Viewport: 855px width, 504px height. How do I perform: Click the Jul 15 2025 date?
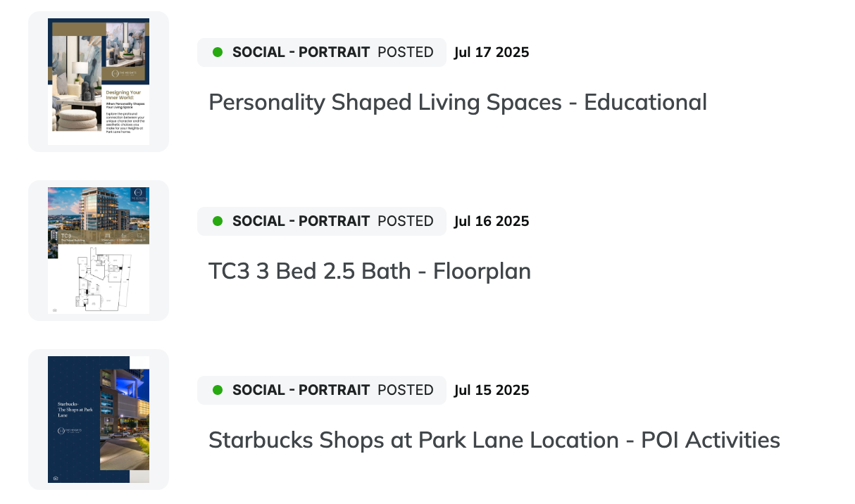[492, 390]
